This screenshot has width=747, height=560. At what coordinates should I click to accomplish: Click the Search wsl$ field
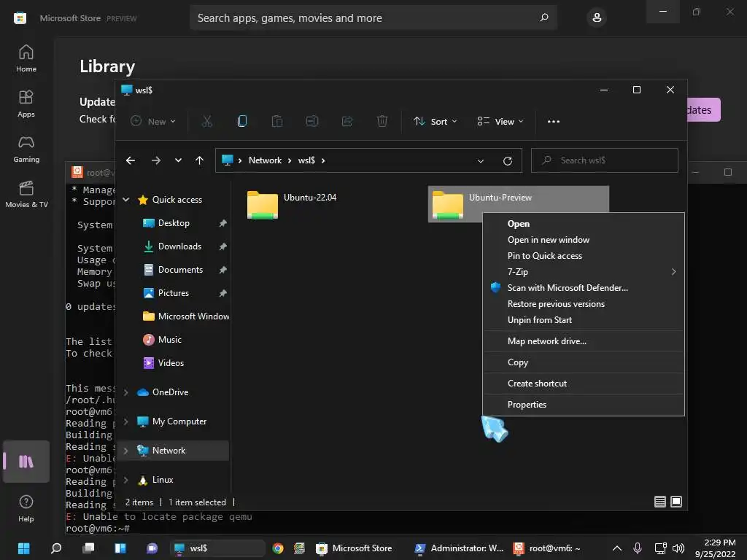coord(604,160)
